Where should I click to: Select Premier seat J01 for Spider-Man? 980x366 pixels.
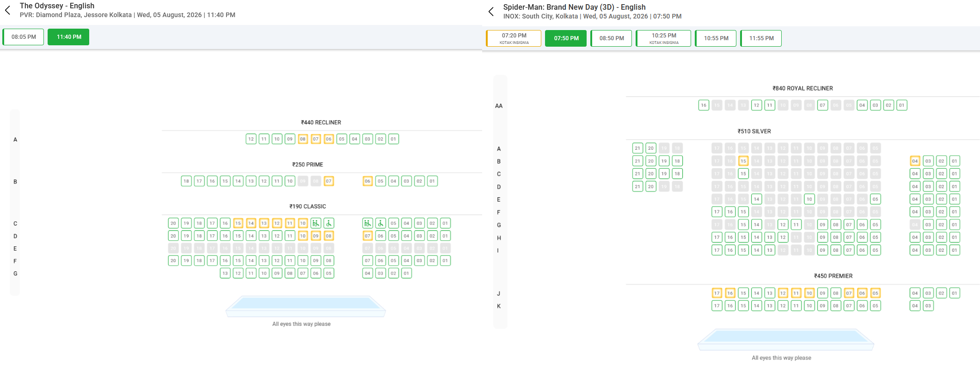(x=955, y=293)
